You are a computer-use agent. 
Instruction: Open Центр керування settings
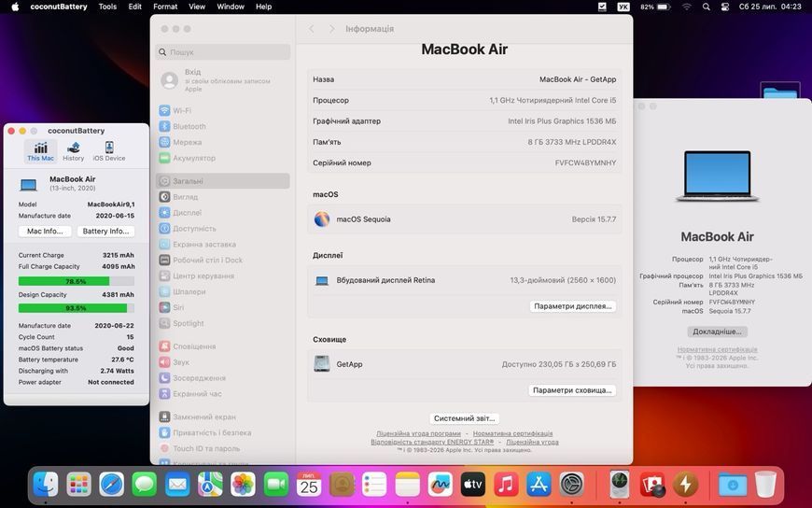click(223, 275)
